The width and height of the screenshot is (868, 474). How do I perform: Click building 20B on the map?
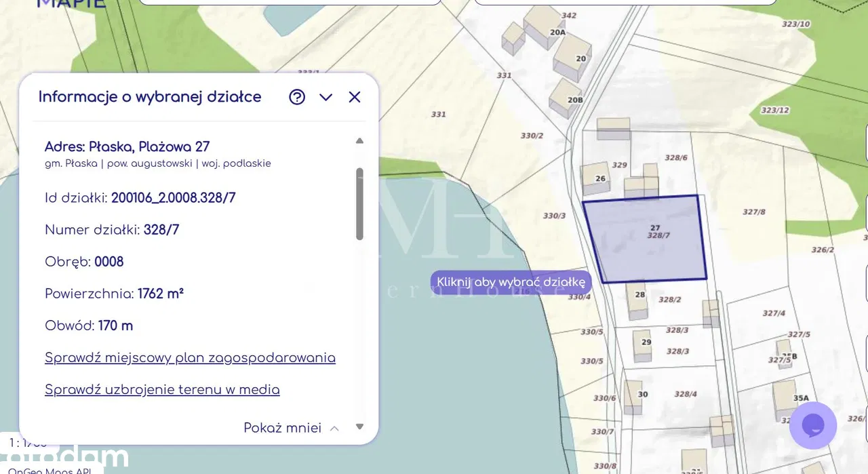pos(564,99)
